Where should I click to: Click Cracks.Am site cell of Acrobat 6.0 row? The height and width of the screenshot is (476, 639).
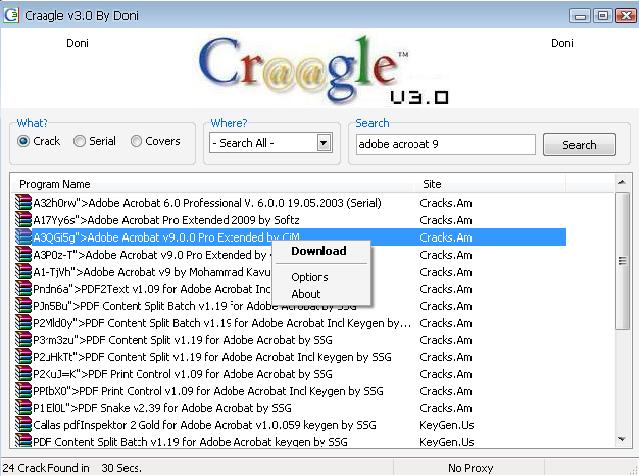click(446, 203)
